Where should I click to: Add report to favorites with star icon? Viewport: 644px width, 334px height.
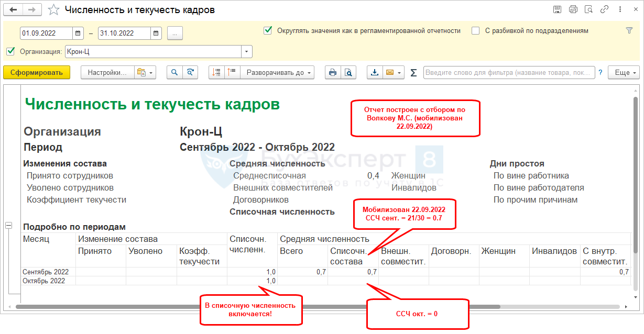point(53,10)
